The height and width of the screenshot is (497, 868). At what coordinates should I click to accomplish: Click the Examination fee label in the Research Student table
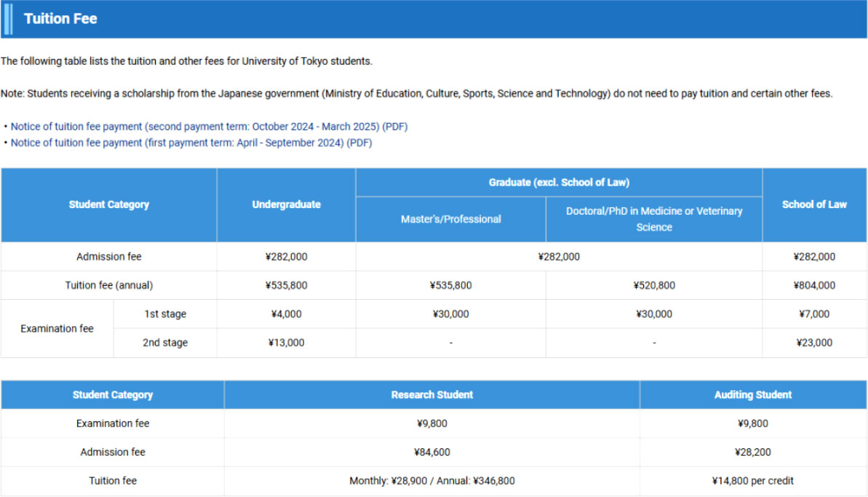[112, 424]
